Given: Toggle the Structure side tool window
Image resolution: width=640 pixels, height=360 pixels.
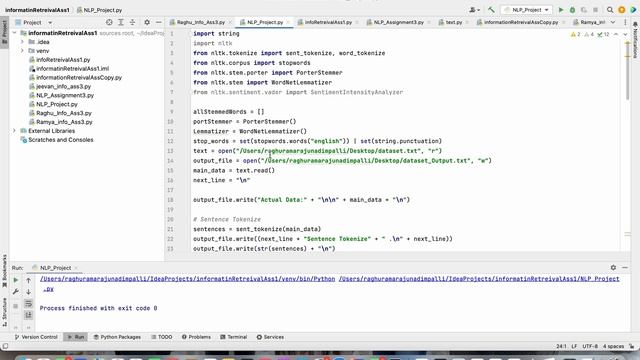Looking at the screenshot, I should (4, 312).
